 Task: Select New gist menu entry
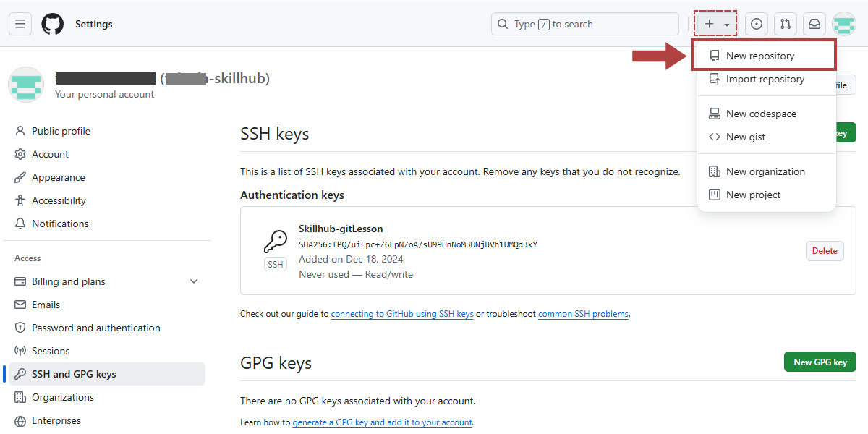coord(766,137)
